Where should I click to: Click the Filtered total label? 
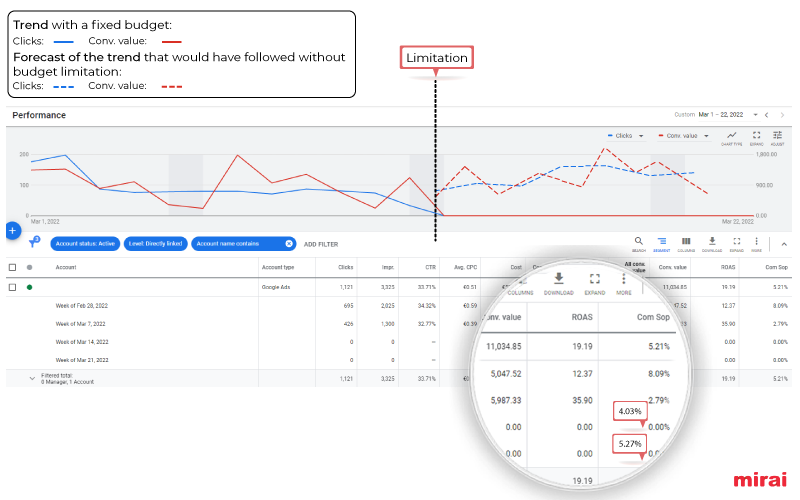click(x=57, y=376)
